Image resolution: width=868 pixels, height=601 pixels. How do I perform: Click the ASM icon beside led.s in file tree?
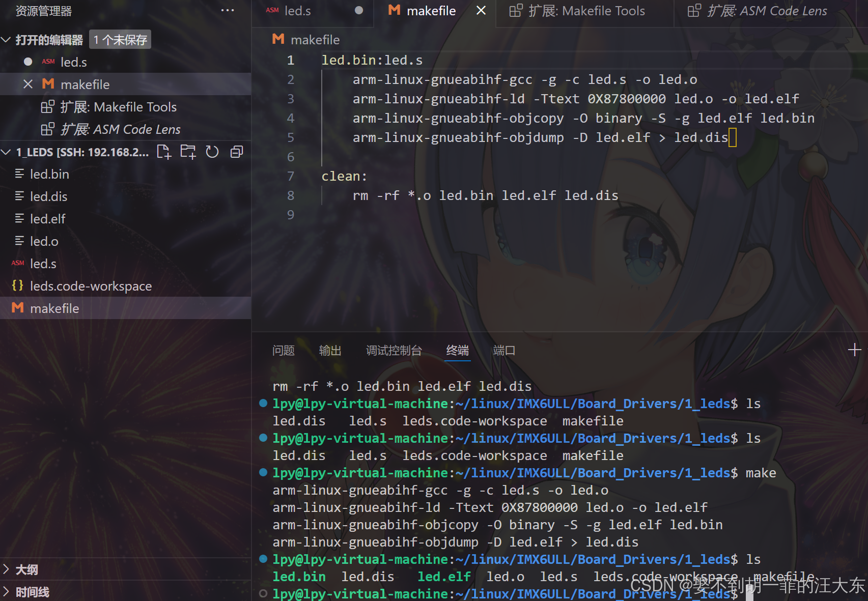click(x=18, y=263)
